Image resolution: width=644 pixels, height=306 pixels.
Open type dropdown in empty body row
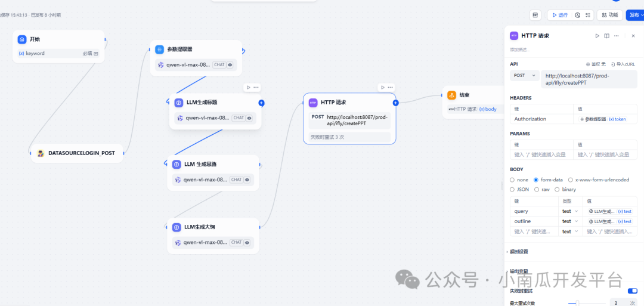click(570, 231)
